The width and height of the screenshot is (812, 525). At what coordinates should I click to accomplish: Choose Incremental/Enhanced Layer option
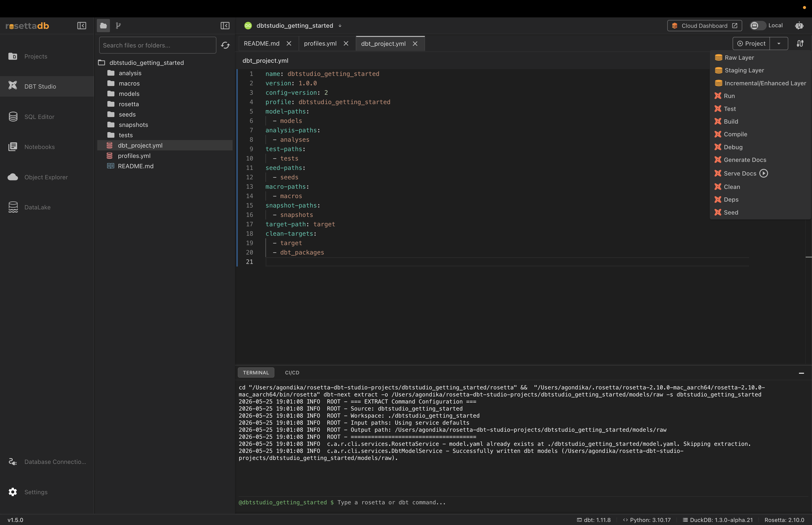[x=760, y=83]
